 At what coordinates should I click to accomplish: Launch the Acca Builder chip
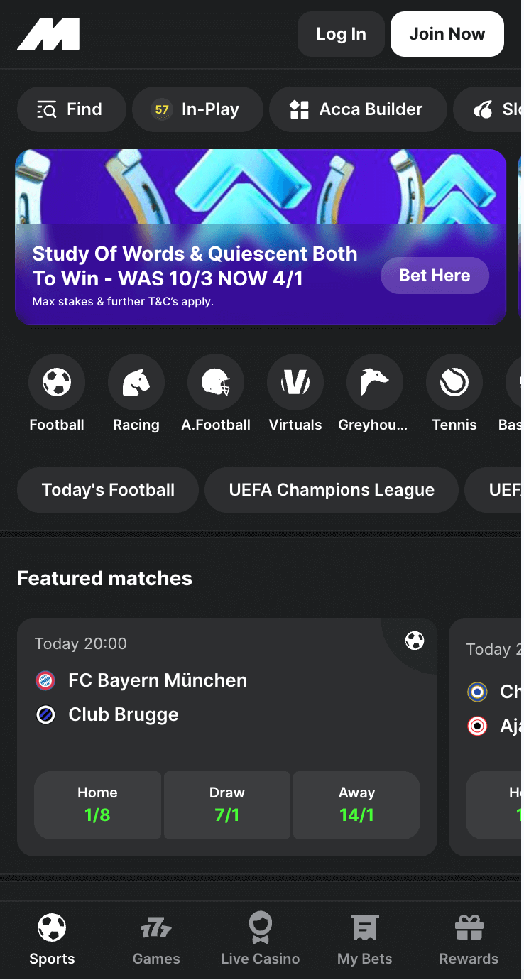point(357,109)
